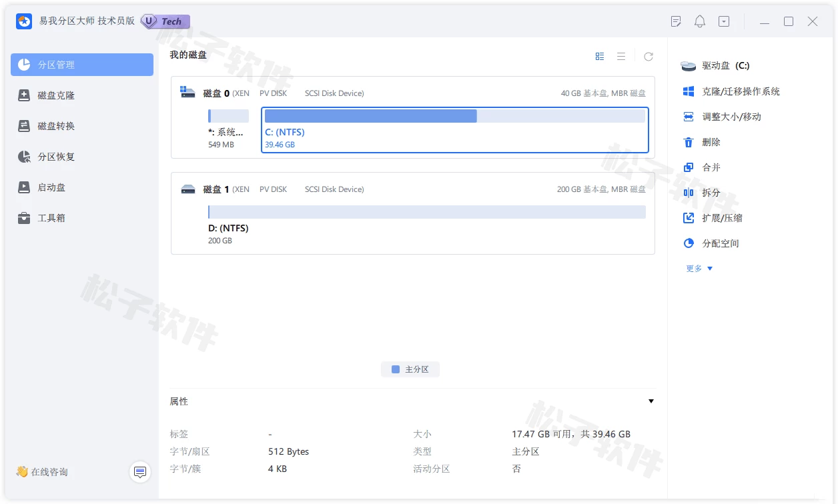The width and height of the screenshot is (838, 504).
Task: Click the trash can delete icon
Action: coord(689,142)
